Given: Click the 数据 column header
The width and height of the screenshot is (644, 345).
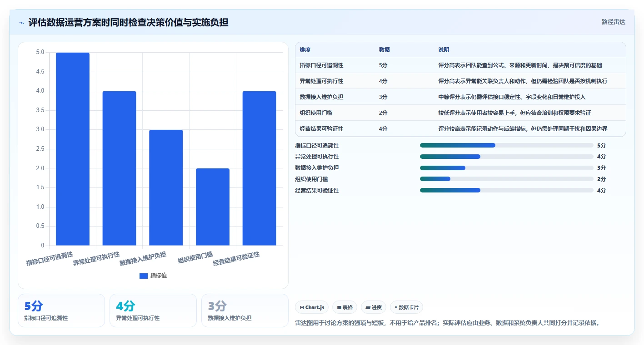Looking at the screenshot, I should (x=384, y=50).
